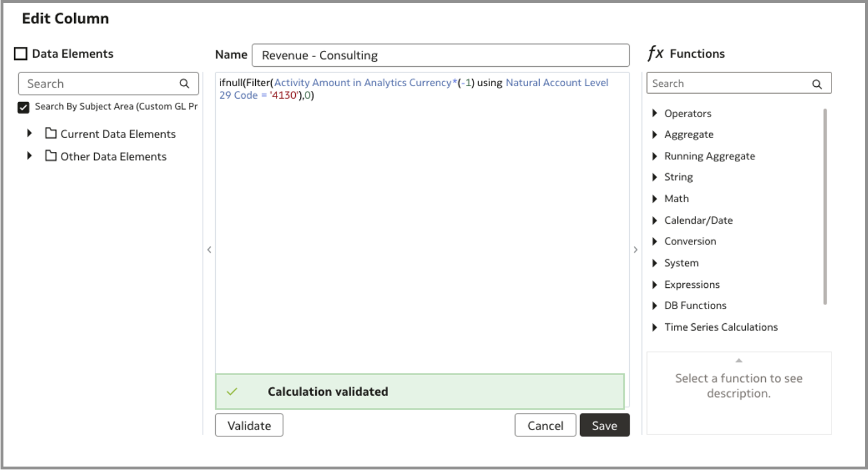The height and width of the screenshot is (470, 868).
Task: Expand the Other Data Elements tree node
Action: pos(30,156)
